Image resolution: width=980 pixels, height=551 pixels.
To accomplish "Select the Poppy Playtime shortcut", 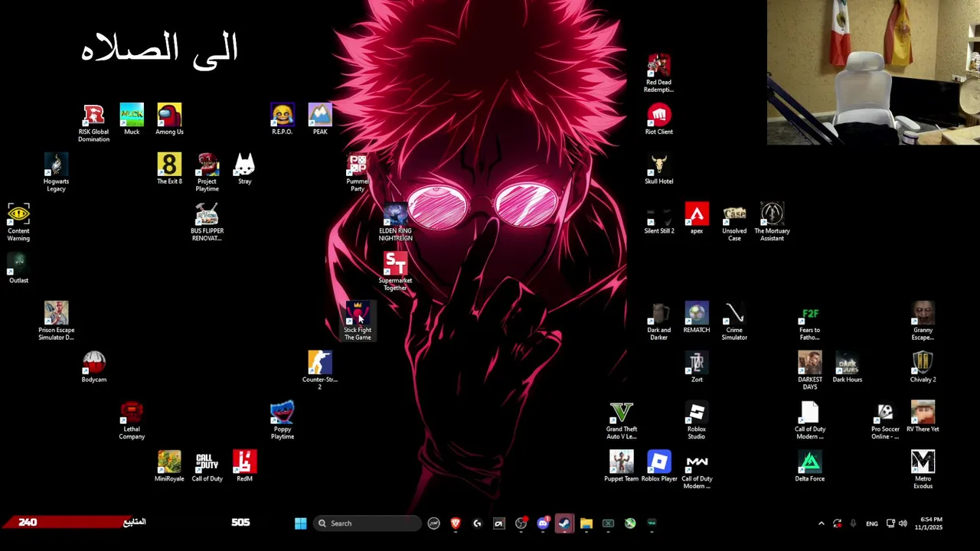I will click(x=282, y=420).
